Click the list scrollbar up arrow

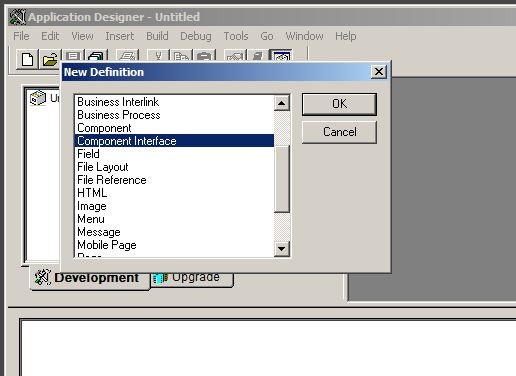282,103
